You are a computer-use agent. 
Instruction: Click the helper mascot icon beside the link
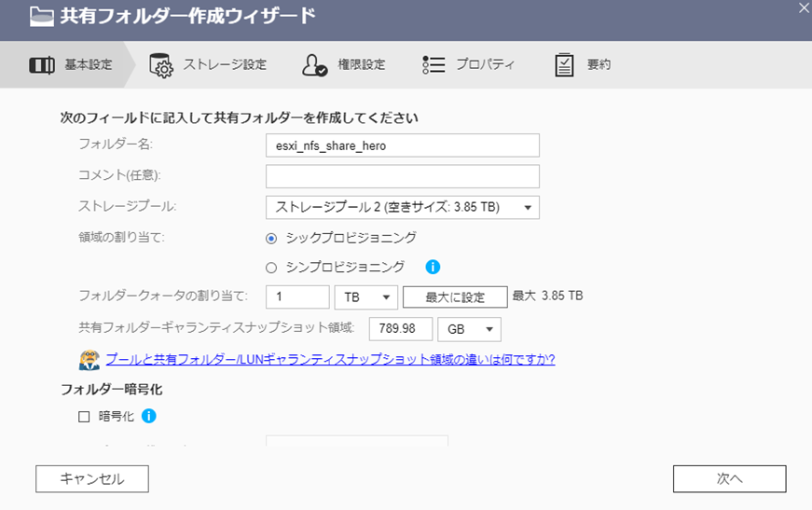coord(89,359)
